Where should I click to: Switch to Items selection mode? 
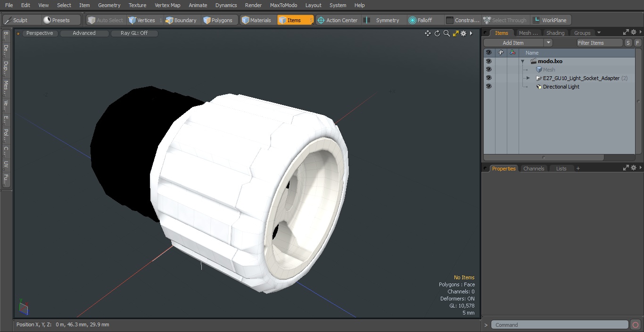(295, 20)
